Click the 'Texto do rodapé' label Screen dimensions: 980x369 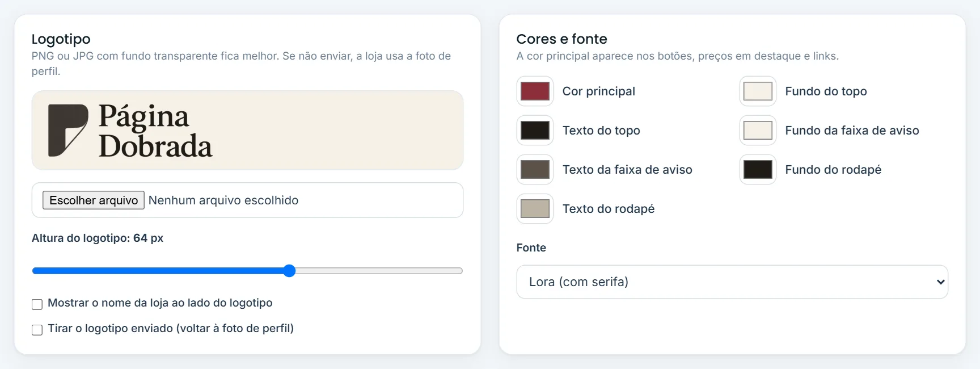point(609,209)
